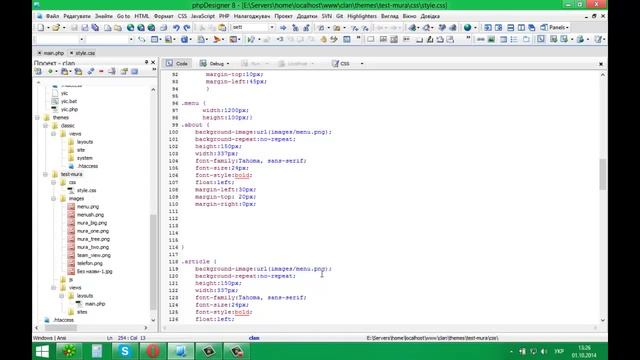Pin the Project panel with pushpin icon
This screenshot has width=640, height=360.
point(147,62)
